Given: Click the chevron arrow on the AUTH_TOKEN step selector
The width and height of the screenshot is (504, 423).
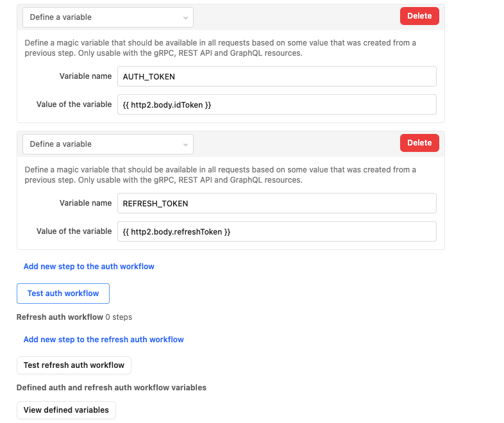Looking at the screenshot, I should pos(185,18).
